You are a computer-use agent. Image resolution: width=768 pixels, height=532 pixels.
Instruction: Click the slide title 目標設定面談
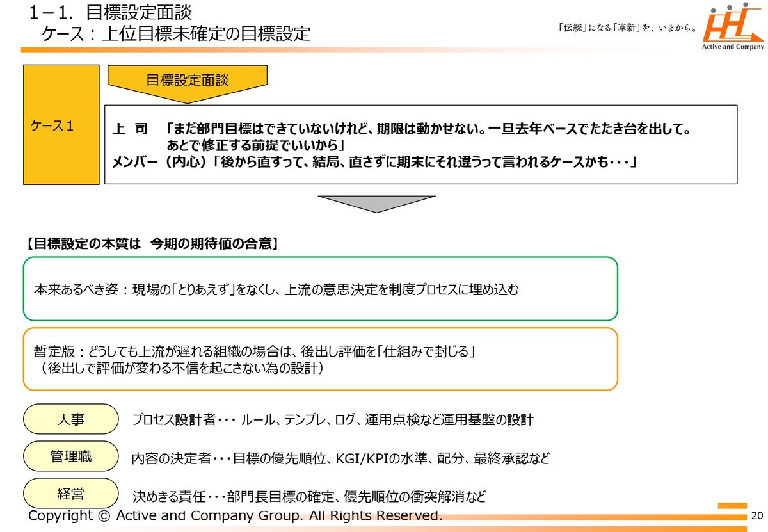point(110,12)
